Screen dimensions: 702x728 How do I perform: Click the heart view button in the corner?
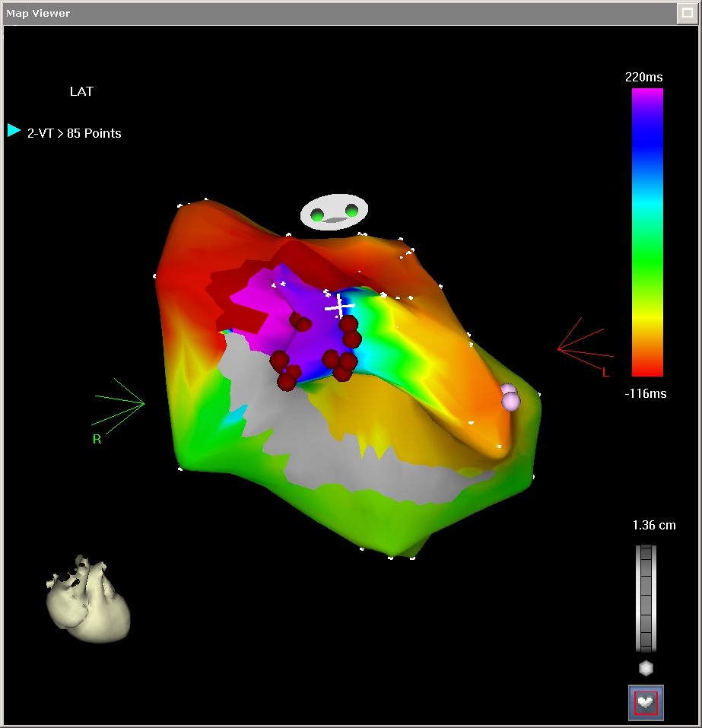tap(646, 702)
